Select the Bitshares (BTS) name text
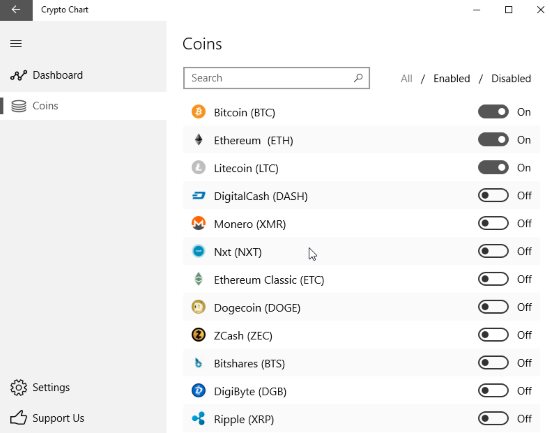Viewport: 550px width, 433px height. 249,364
